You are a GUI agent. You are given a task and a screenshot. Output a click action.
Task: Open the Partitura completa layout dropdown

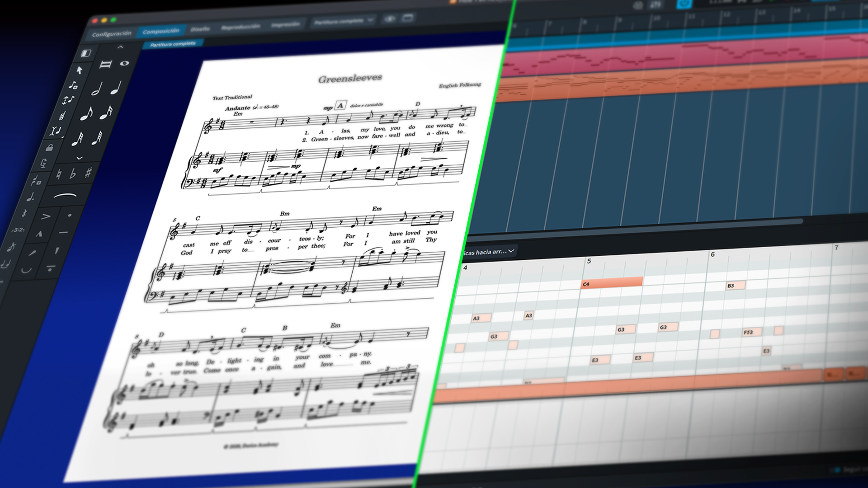click(x=344, y=21)
